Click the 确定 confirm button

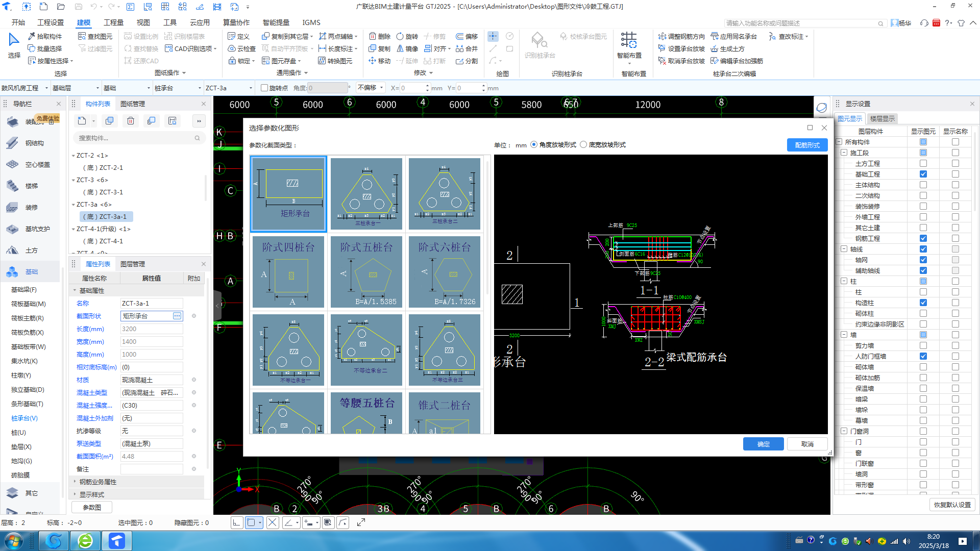tap(763, 444)
